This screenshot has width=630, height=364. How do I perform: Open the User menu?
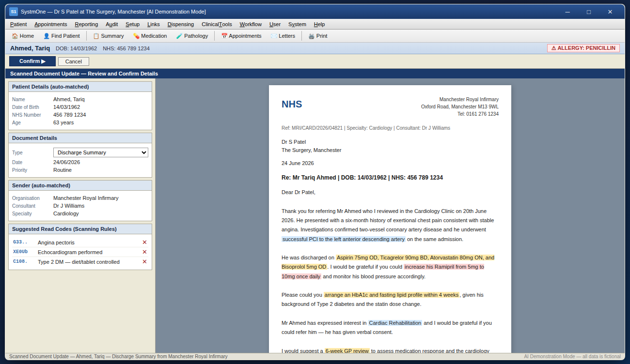click(x=275, y=24)
